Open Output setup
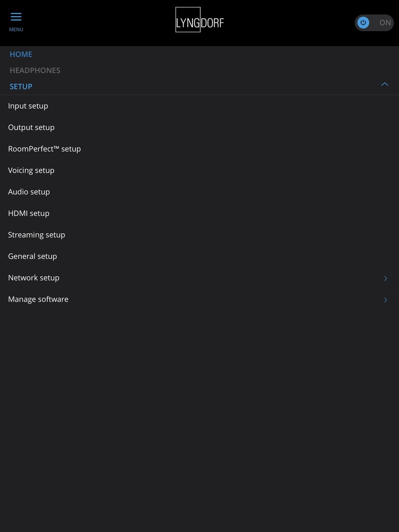Image resolution: width=399 pixels, height=532 pixels. click(31, 127)
